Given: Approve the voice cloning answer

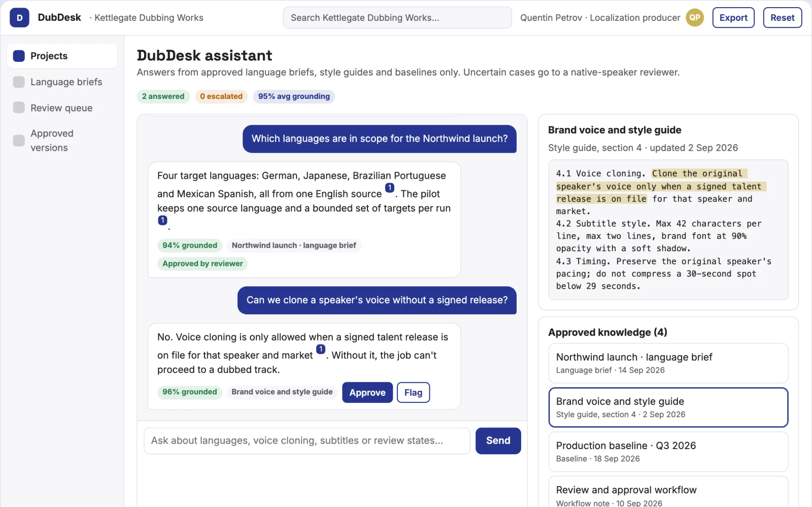Looking at the screenshot, I should [367, 392].
